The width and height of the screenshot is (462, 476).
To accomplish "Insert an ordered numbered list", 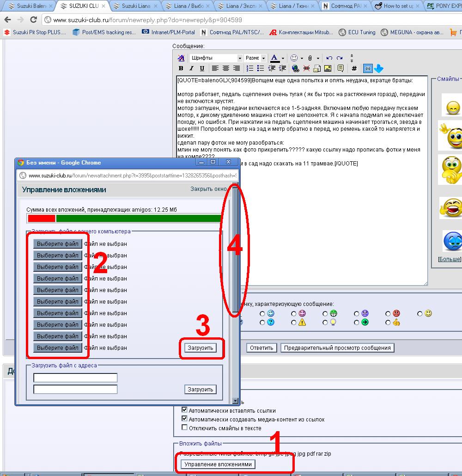I will [250, 68].
